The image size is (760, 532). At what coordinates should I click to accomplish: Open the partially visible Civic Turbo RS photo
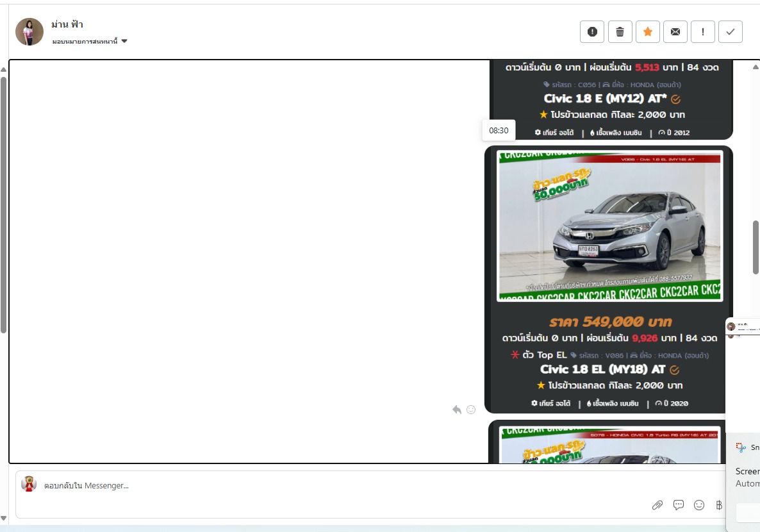click(x=610, y=445)
